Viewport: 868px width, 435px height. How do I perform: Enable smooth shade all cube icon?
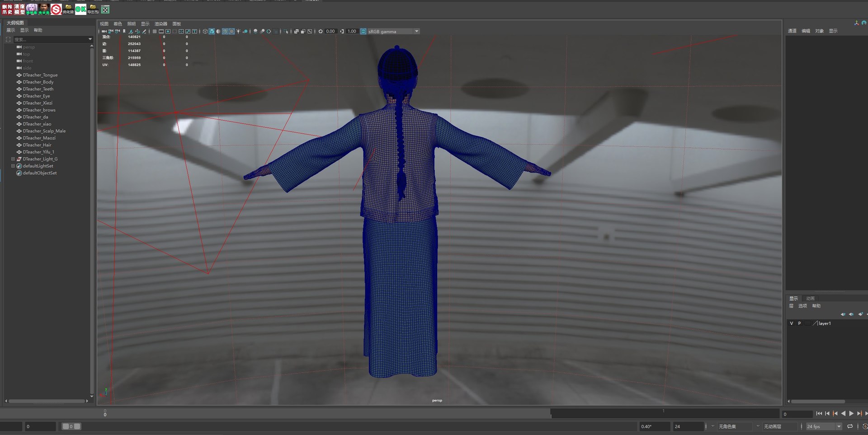(x=212, y=32)
